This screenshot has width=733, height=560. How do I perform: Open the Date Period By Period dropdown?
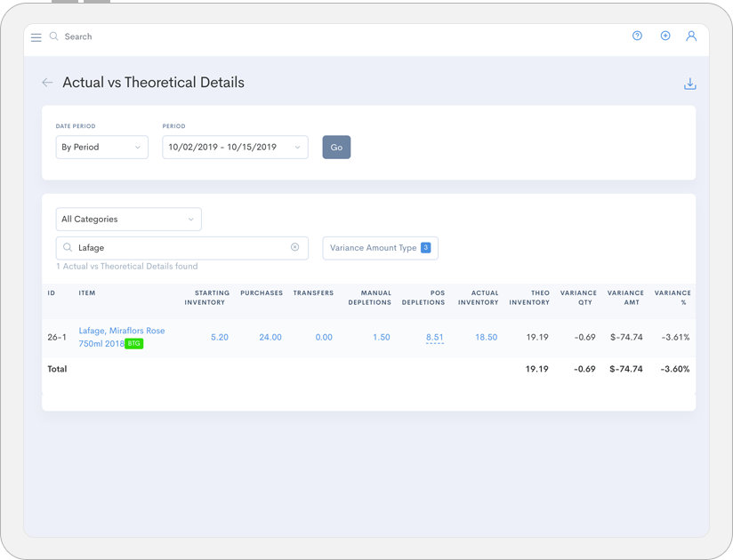[x=102, y=148]
